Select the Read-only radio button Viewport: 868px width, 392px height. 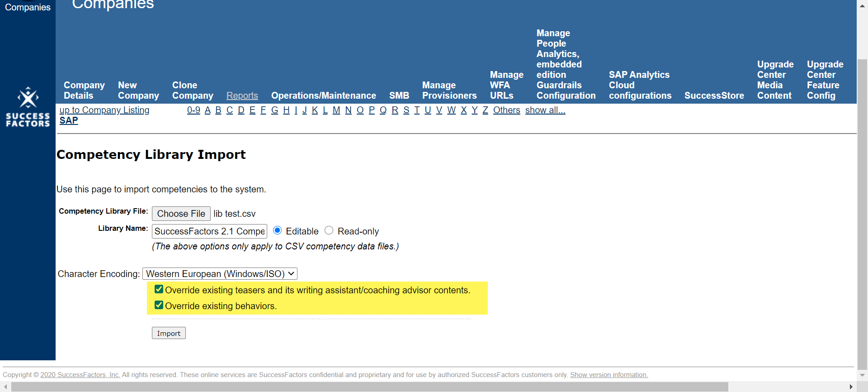(x=329, y=230)
